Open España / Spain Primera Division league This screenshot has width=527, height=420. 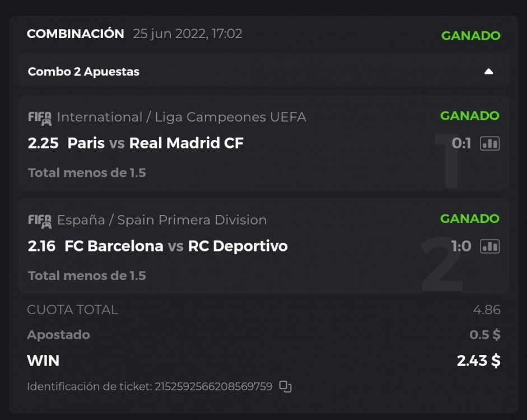pyautogui.click(x=162, y=220)
